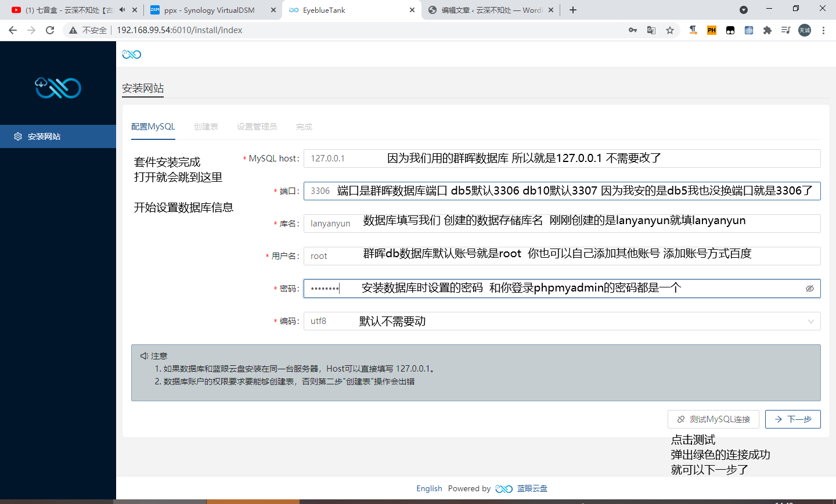Screen dimensions: 836x504
Task: Open the 蓝眼云盘 logo in the page footer
Action: (x=503, y=488)
